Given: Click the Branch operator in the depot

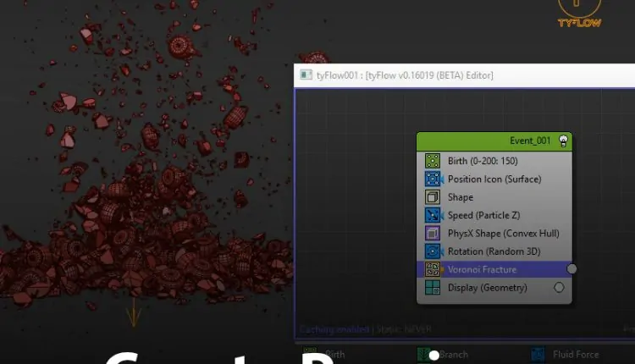Looking at the screenshot, I should click(x=453, y=355).
